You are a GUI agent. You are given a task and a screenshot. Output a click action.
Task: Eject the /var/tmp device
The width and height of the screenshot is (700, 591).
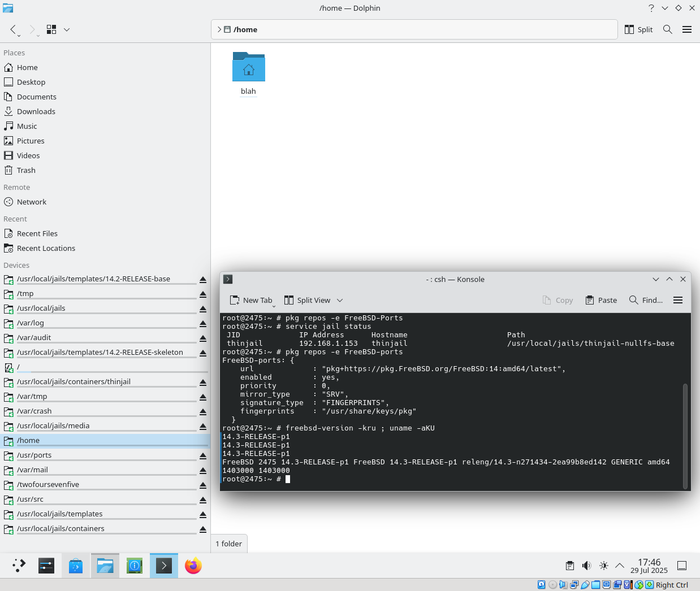pos(203,397)
